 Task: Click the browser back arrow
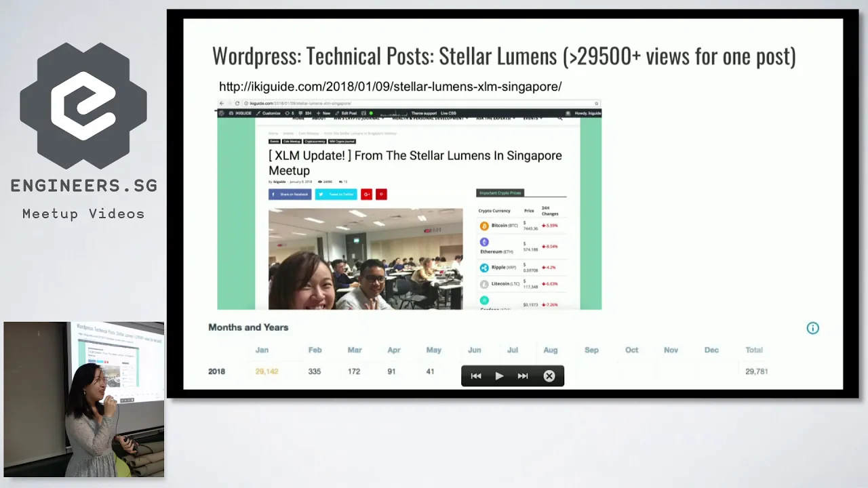coord(222,103)
